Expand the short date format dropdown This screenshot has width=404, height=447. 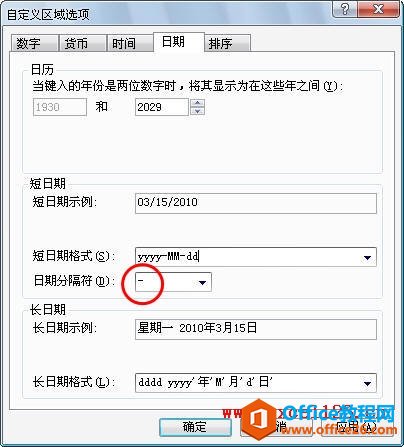pos(367,257)
